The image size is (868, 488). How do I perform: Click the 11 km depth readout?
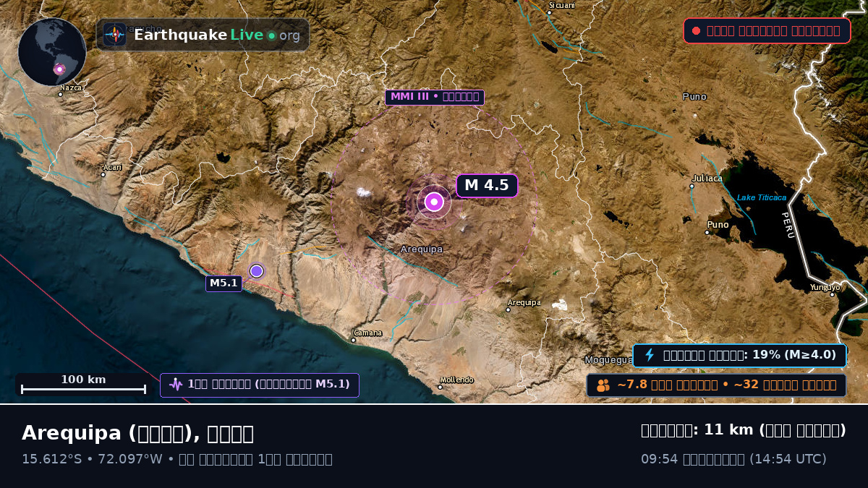coord(744,429)
